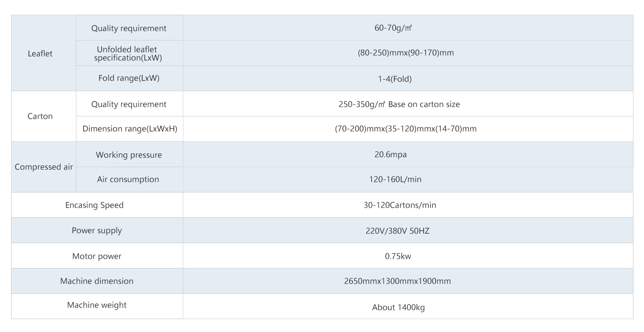This screenshot has width=644, height=332.
Task: Select the 60-70g/㎡ leaflet quality value
Action: [393, 28]
